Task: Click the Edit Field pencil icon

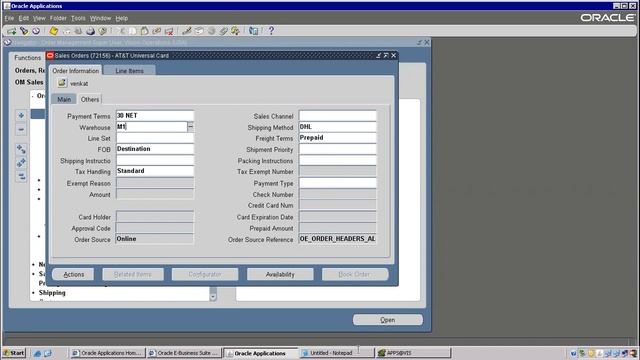Action: click(187, 31)
